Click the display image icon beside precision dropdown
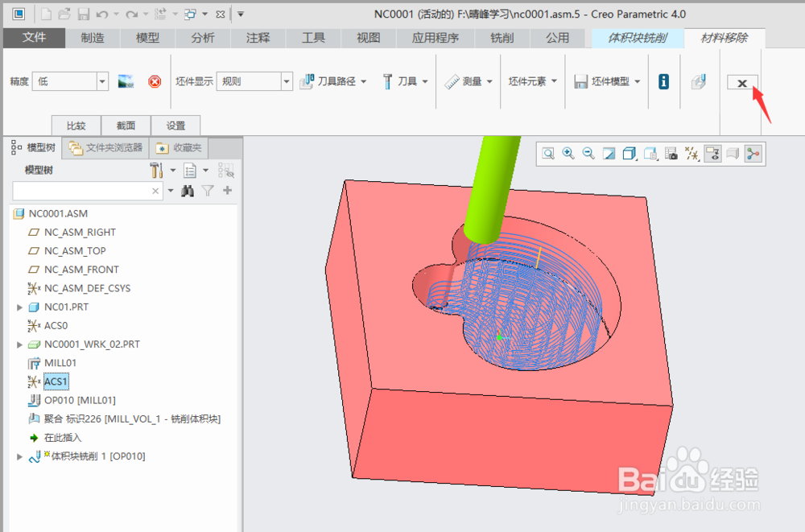805x532 pixels. pyautogui.click(x=126, y=81)
